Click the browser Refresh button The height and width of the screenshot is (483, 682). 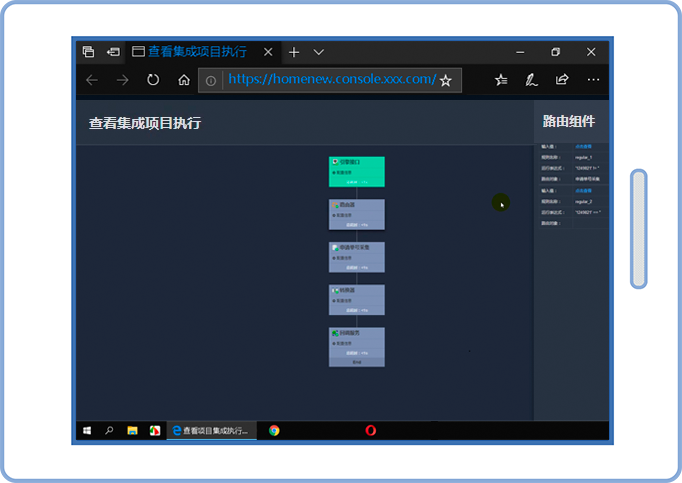(153, 80)
